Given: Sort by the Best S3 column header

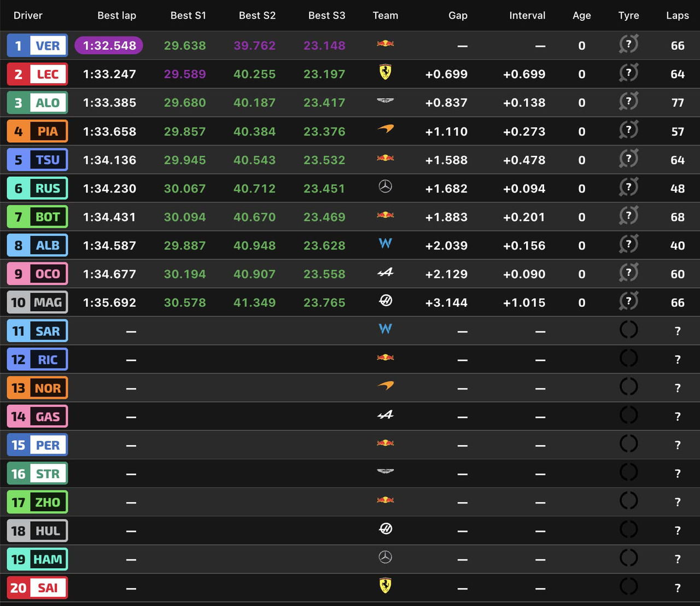Looking at the screenshot, I should tap(326, 15).
